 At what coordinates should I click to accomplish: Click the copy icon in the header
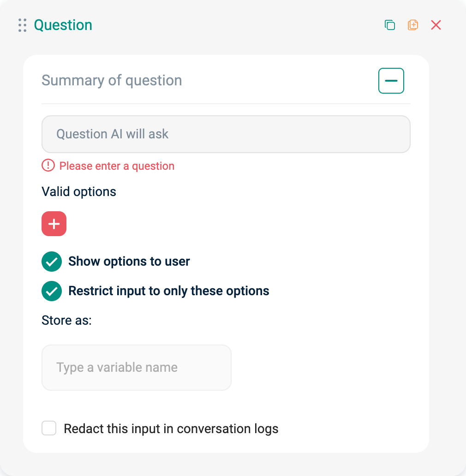coord(390,25)
